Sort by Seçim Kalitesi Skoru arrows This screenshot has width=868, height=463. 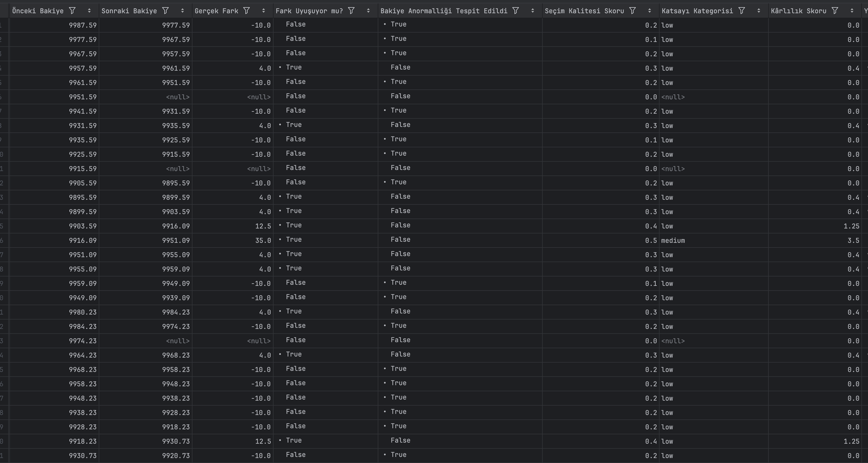point(649,11)
